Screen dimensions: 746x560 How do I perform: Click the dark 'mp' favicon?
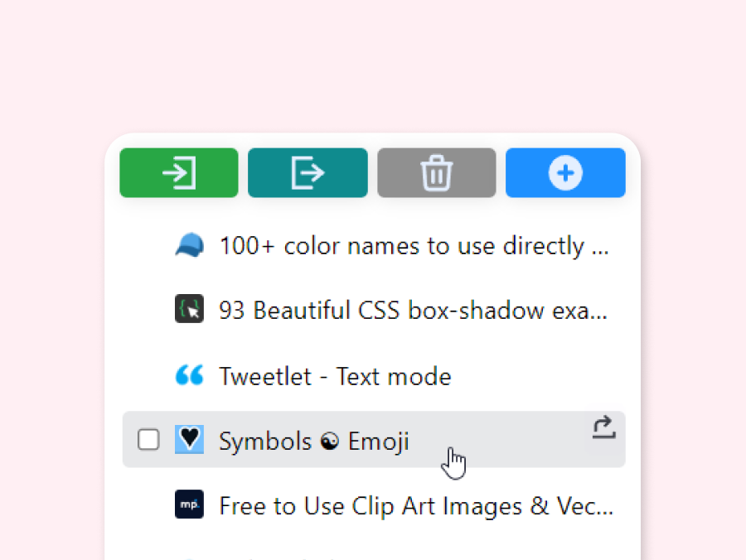click(189, 504)
